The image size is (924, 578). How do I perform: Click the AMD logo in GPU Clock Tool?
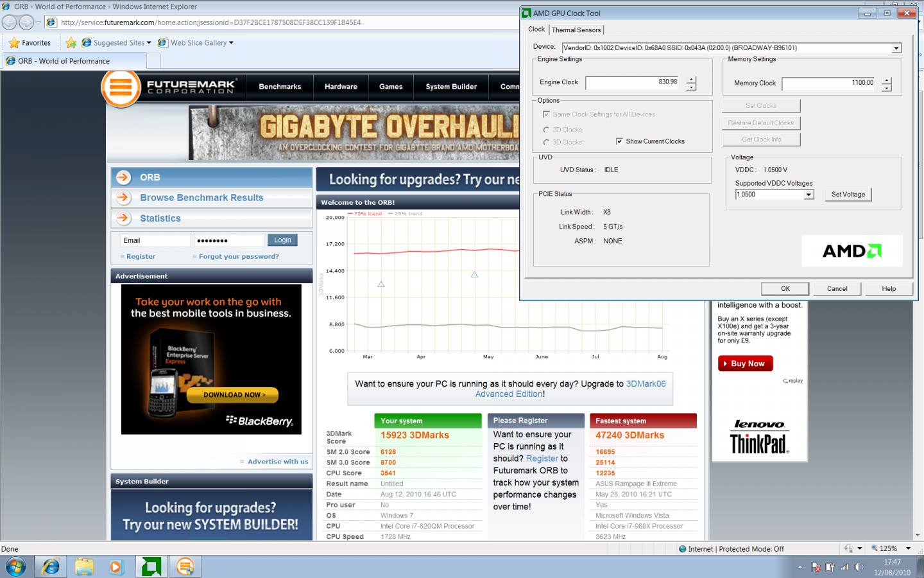coord(852,251)
